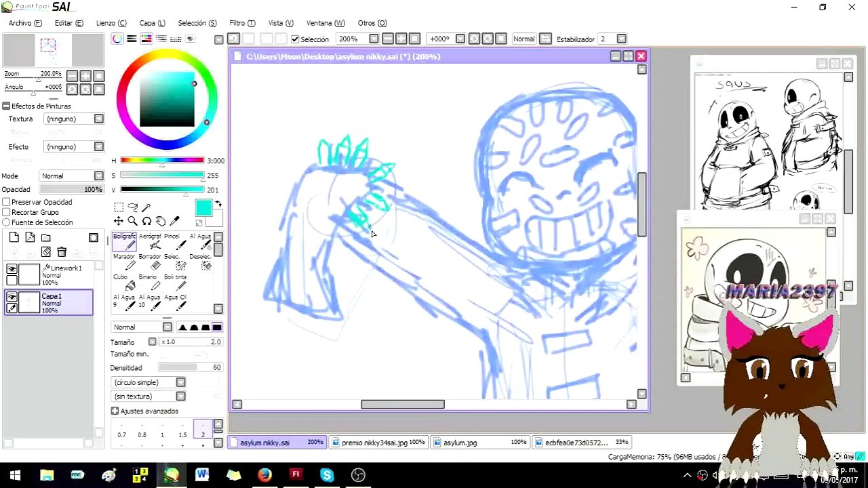Choose the Binario pen tool
Screen dimensions: 868x488
pos(150,281)
